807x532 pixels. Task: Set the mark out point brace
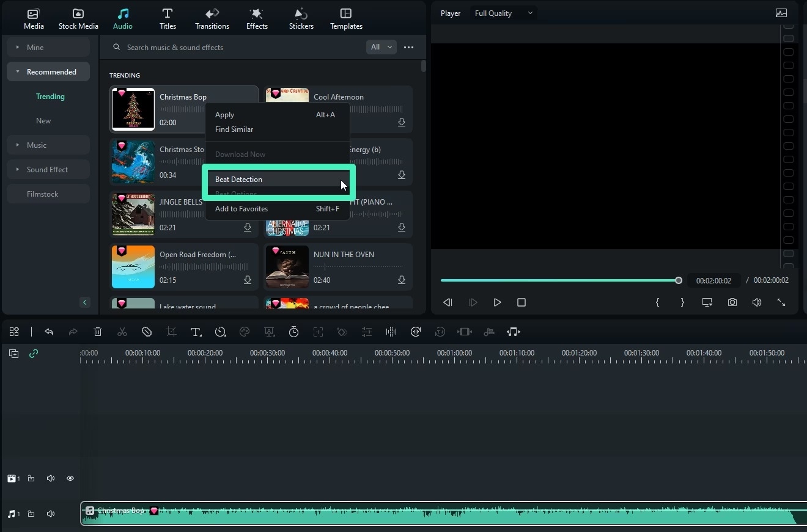pyautogui.click(x=682, y=302)
